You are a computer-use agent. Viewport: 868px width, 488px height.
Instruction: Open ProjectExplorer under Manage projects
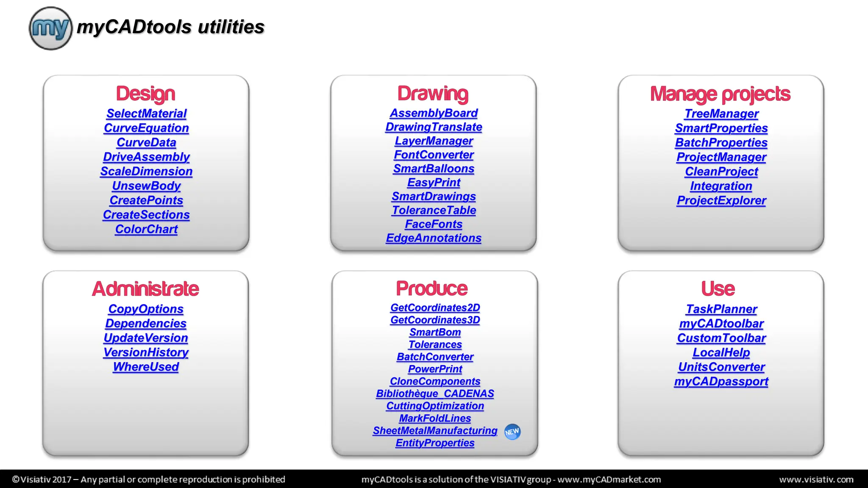(x=721, y=200)
